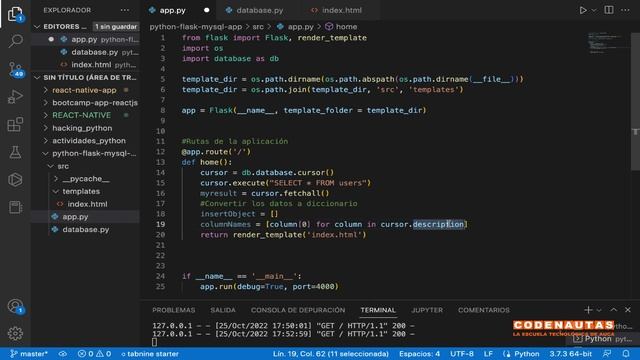The width and height of the screenshot is (640, 360).
Task: Create a new terminal with plus icon
Action: [588, 310]
